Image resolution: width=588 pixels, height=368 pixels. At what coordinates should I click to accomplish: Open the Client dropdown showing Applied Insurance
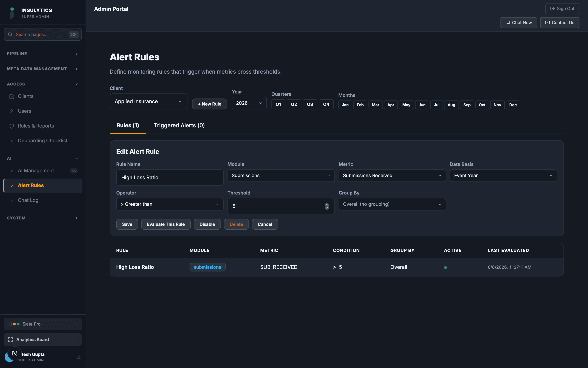tap(148, 101)
